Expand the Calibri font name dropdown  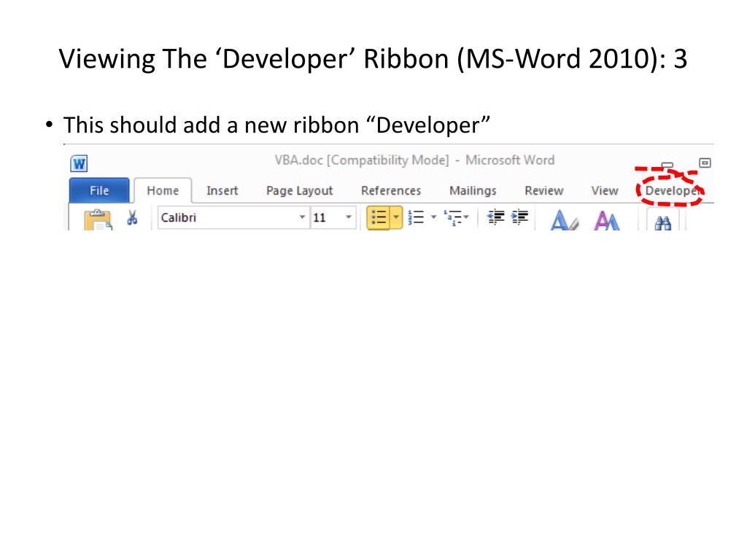pyautogui.click(x=302, y=217)
